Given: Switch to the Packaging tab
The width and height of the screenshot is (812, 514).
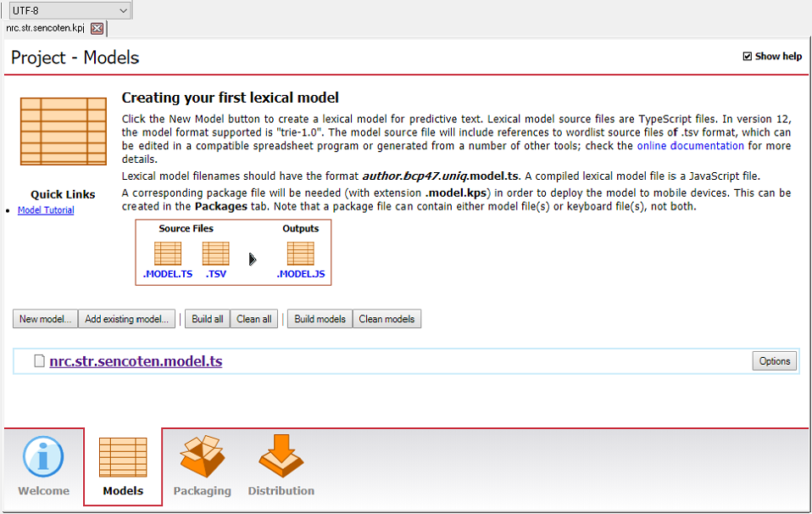Looking at the screenshot, I should 202,467.
